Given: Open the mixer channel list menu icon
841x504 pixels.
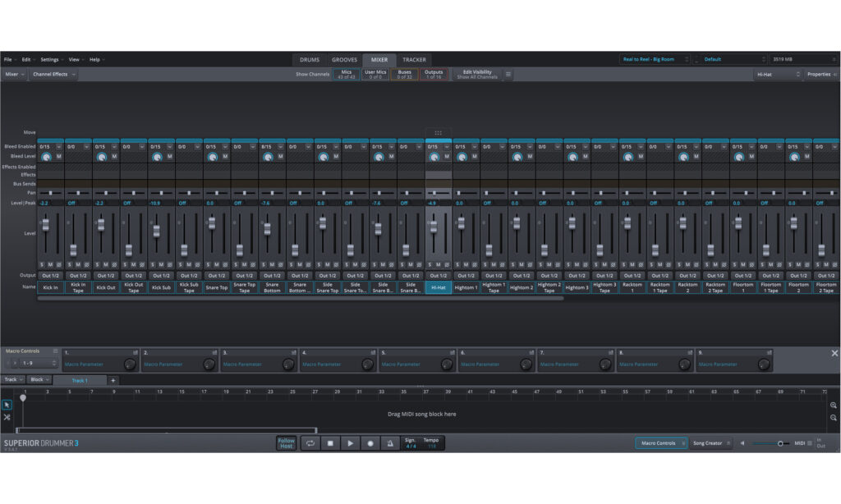Looking at the screenshot, I should click(508, 75).
